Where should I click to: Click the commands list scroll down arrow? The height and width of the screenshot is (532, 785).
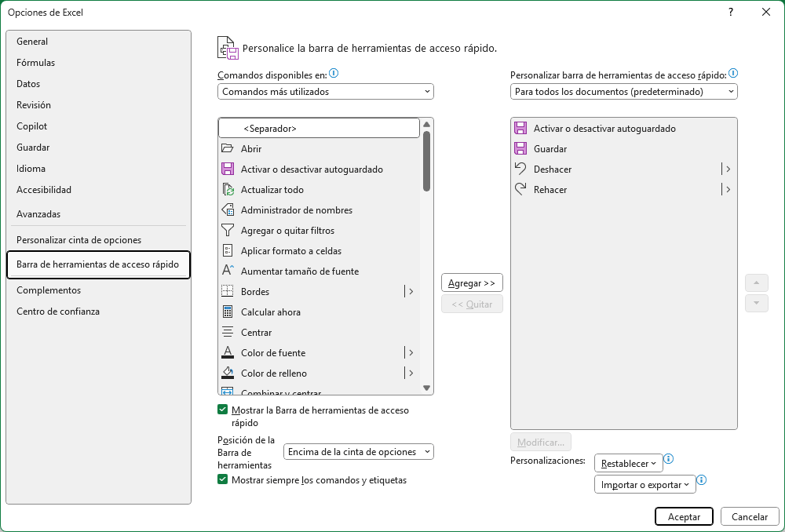[x=426, y=388]
